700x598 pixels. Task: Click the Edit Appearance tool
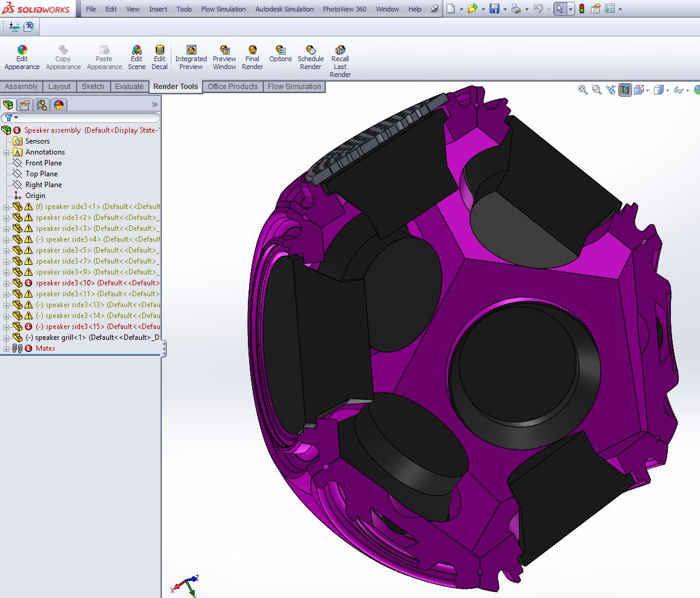[22, 58]
